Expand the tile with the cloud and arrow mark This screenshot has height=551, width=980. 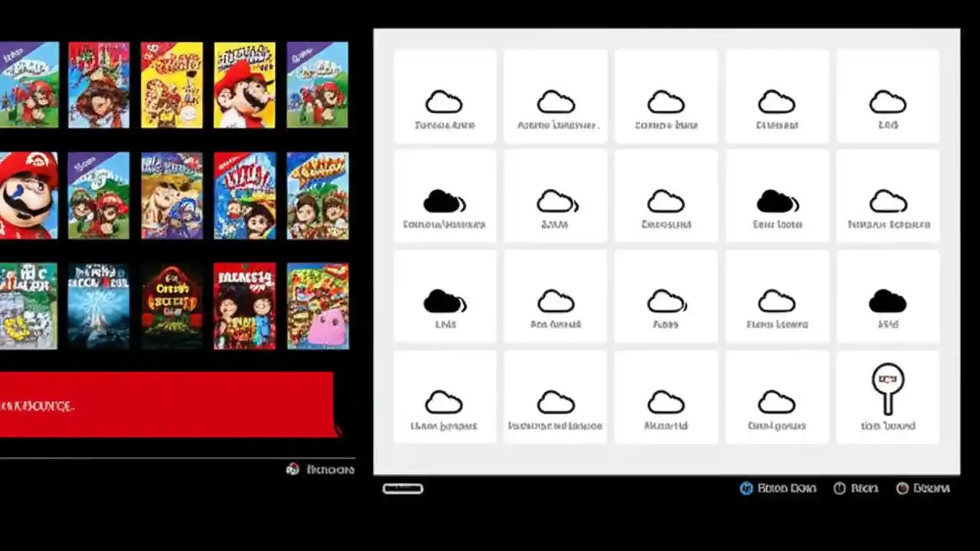pyautogui.click(x=555, y=199)
